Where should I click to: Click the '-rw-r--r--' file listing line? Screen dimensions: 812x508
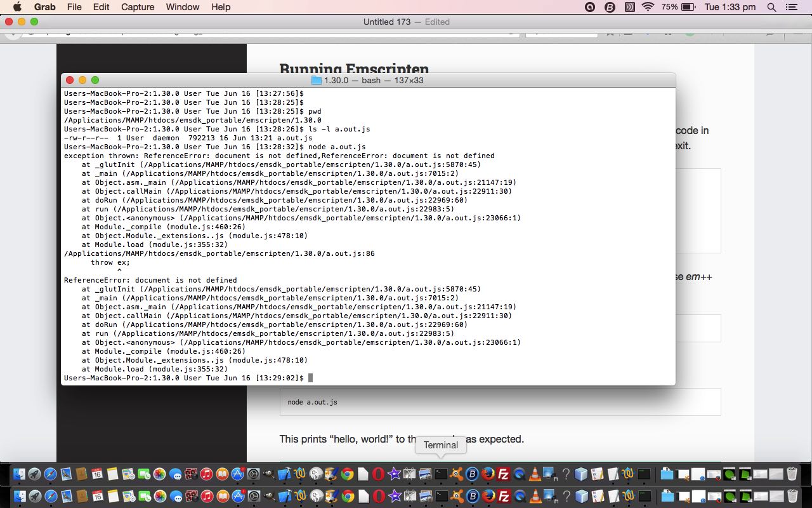(x=188, y=138)
